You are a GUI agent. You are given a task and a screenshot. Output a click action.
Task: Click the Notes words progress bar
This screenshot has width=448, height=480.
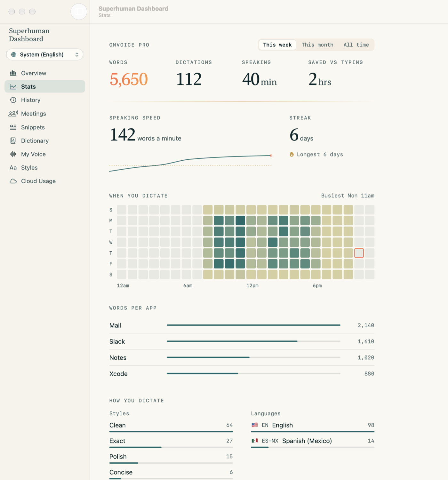tap(253, 357)
